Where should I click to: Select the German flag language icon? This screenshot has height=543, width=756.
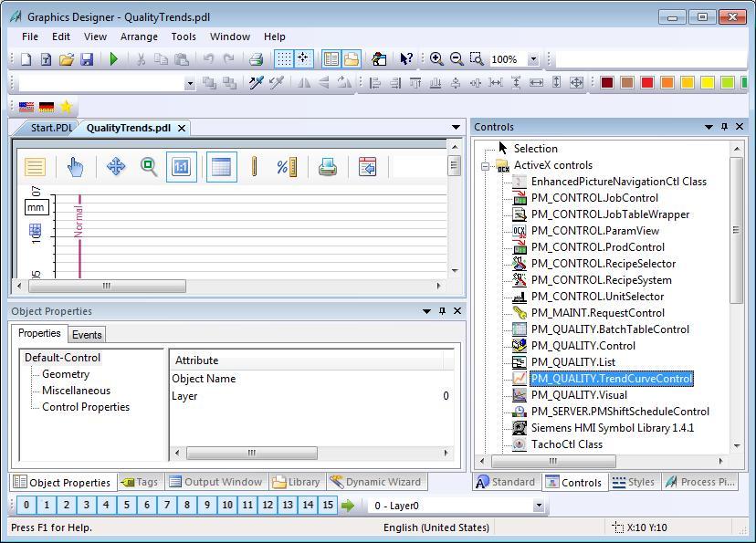47,107
